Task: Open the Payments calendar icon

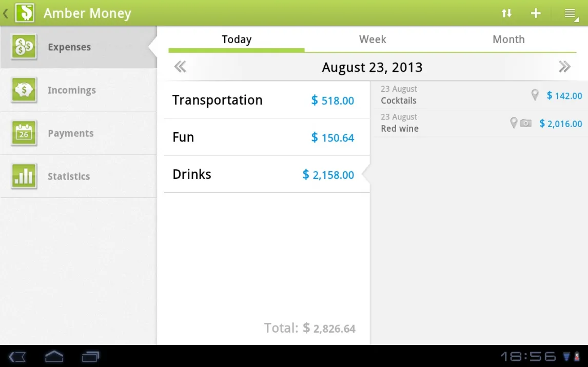Action: (24, 133)
